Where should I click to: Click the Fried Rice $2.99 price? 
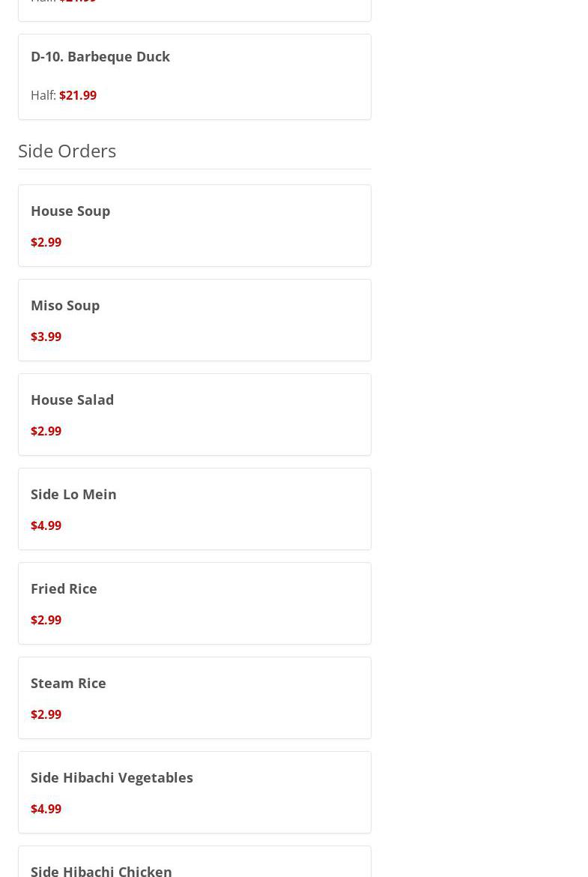tap(46, 620)
